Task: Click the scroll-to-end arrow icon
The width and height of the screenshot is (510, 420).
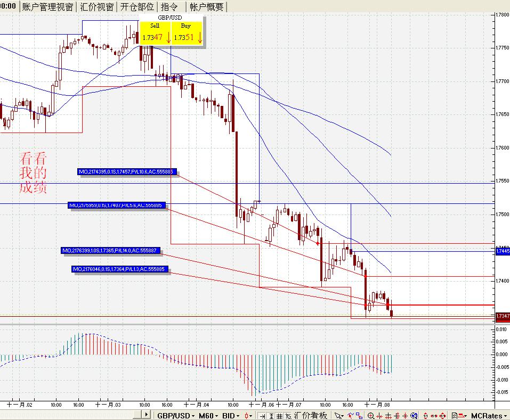Action: tap(262, 416)
